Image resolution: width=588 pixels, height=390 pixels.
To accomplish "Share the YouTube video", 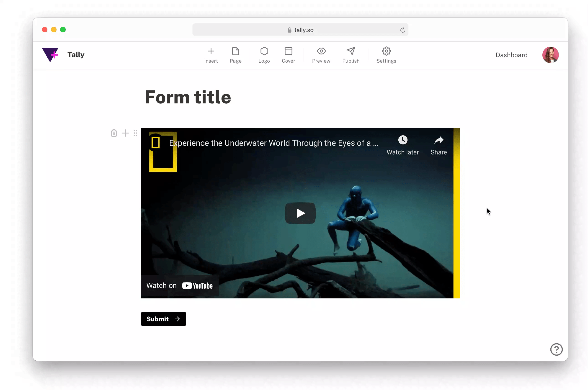I will tap(438, 145).
